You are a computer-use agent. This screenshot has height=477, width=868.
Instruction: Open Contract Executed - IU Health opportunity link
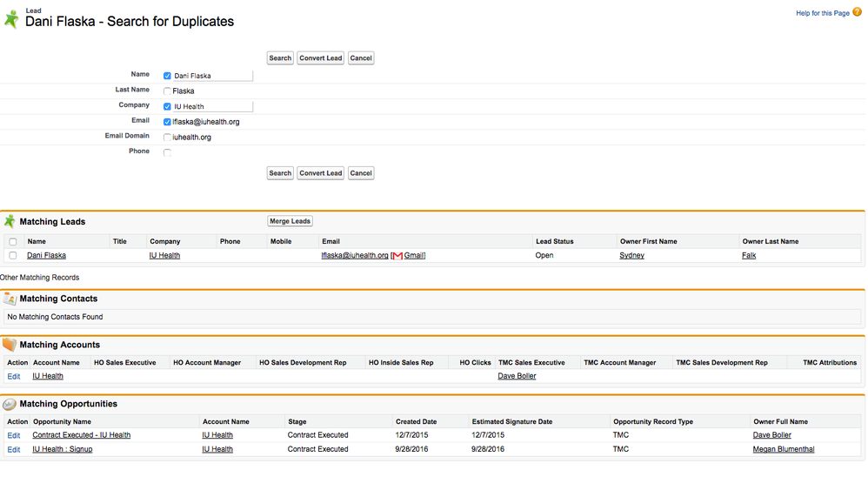click(x=82, y=435)
